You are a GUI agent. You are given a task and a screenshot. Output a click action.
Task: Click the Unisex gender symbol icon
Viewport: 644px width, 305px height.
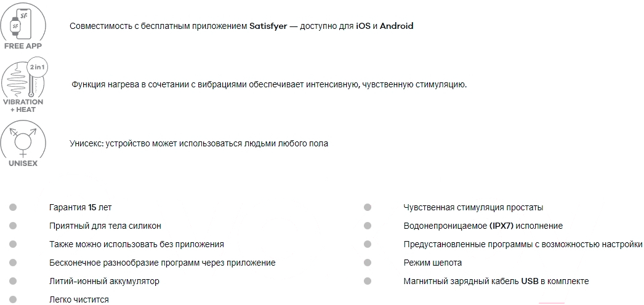pos(23,140)
